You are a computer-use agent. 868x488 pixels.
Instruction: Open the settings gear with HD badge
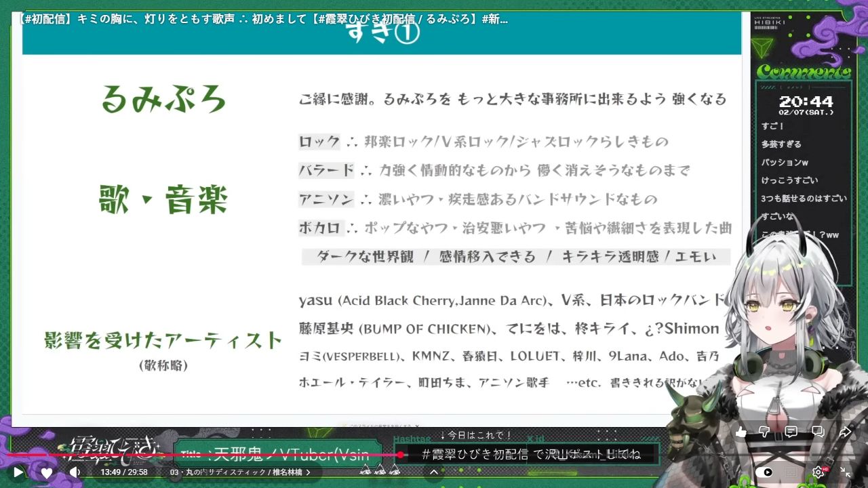[819, 472]
